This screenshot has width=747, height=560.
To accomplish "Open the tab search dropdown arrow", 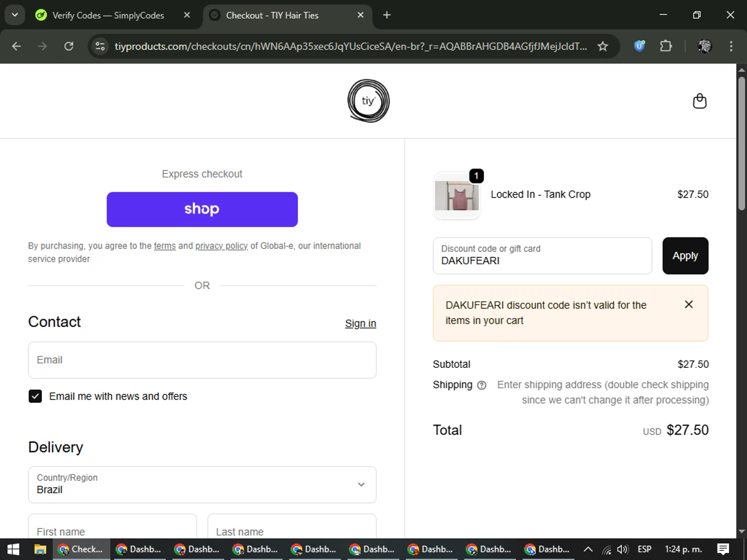I will pyautogui.click(x=15, y=15).
